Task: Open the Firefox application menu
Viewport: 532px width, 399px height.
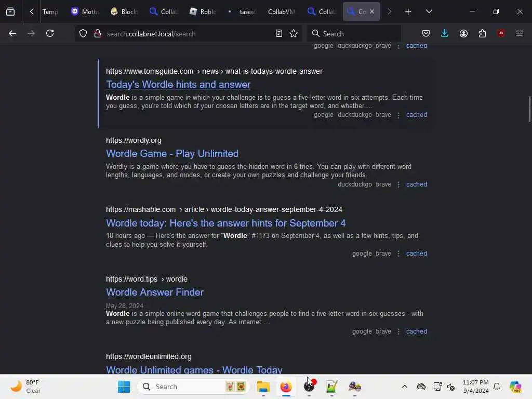Action: 520,33
